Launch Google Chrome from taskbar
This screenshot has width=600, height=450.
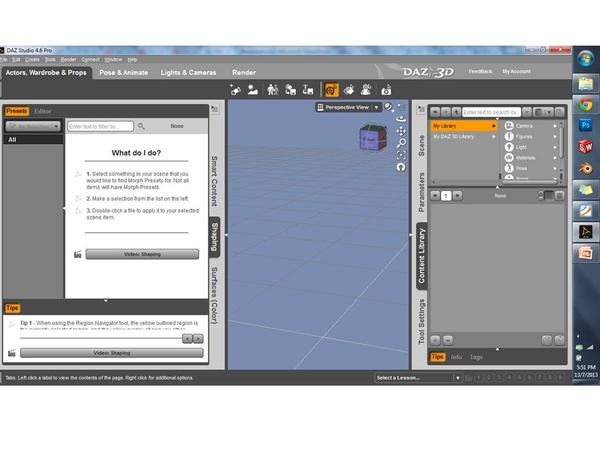click(585, 105)
